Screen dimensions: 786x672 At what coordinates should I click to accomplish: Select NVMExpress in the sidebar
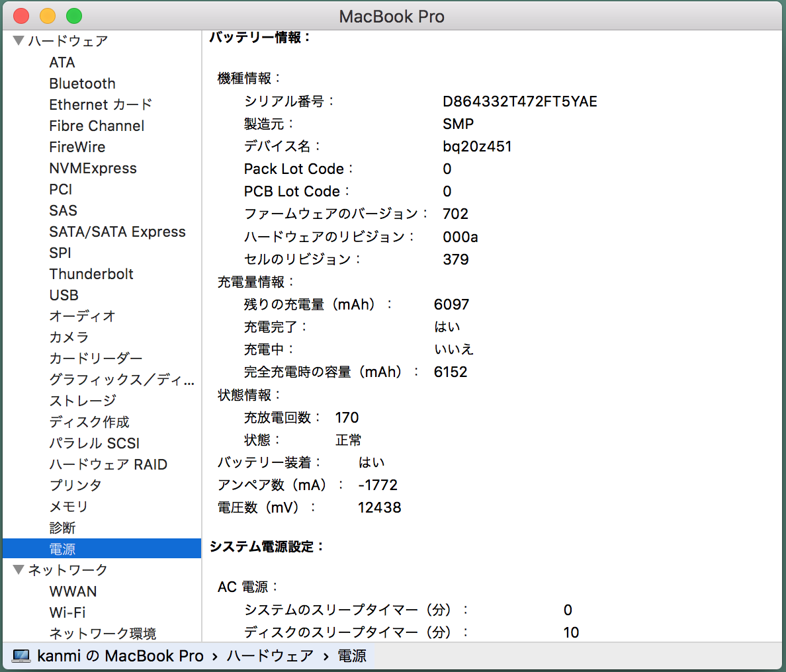(x=93, y=168)
